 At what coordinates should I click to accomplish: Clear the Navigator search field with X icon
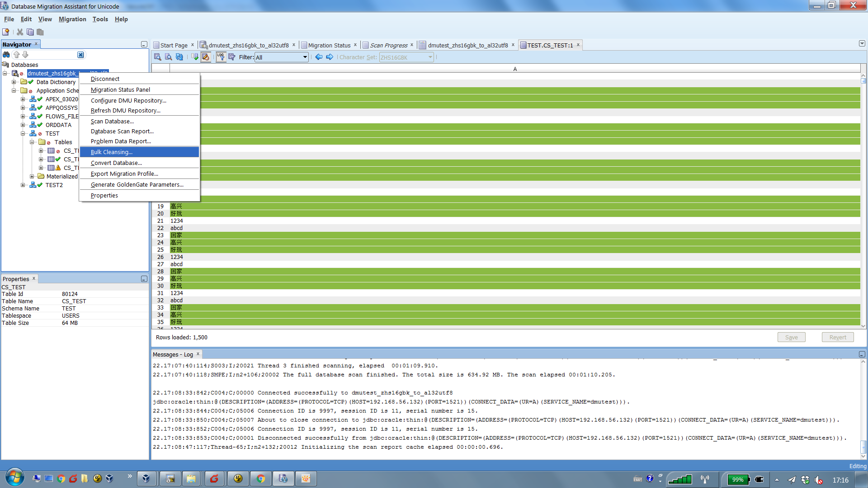tap(80, 55)
